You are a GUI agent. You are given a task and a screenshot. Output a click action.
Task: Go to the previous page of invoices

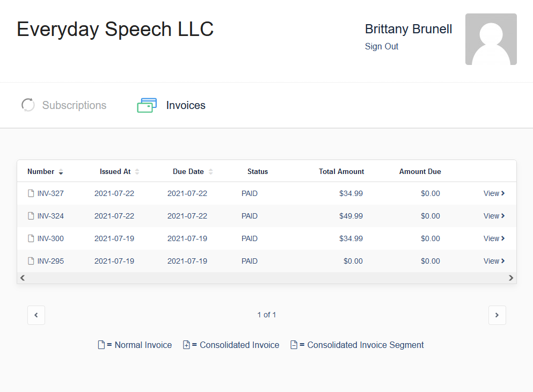coord(36,315)
